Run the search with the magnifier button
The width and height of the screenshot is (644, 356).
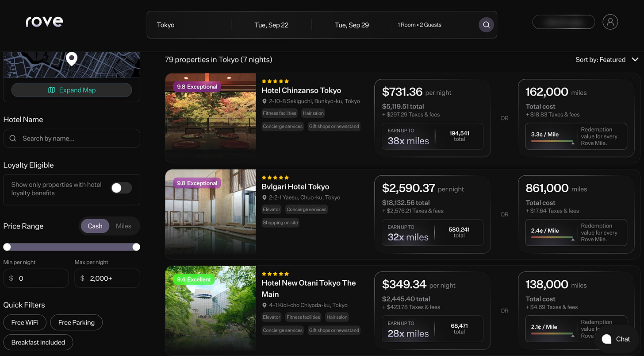click(x=486, y=25)
